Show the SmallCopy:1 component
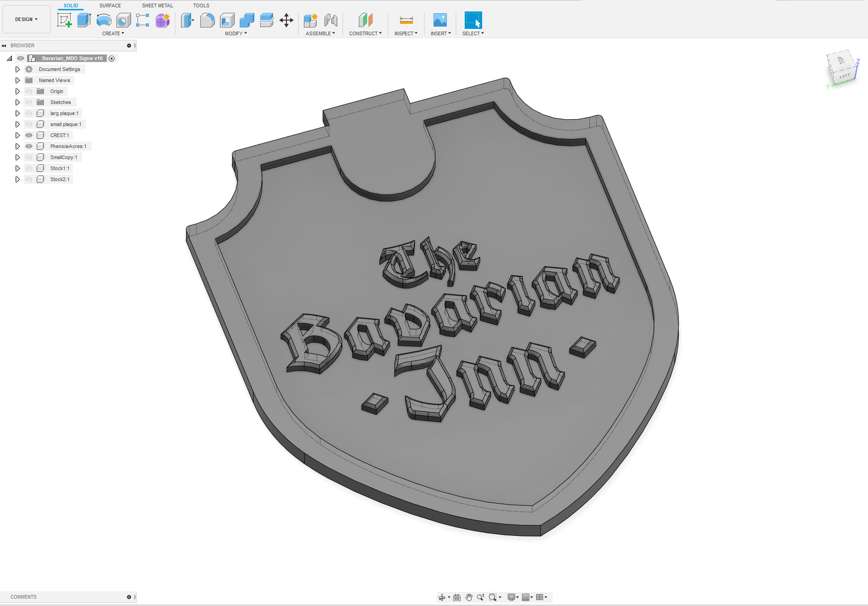 29,157
